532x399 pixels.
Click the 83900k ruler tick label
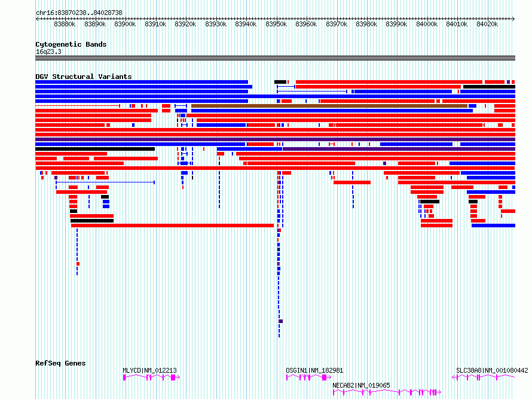125,24
